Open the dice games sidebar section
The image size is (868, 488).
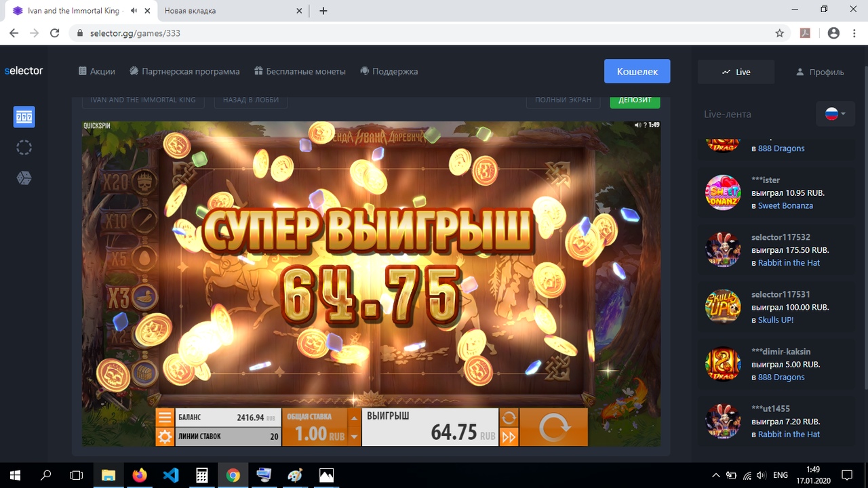point(24,178)
